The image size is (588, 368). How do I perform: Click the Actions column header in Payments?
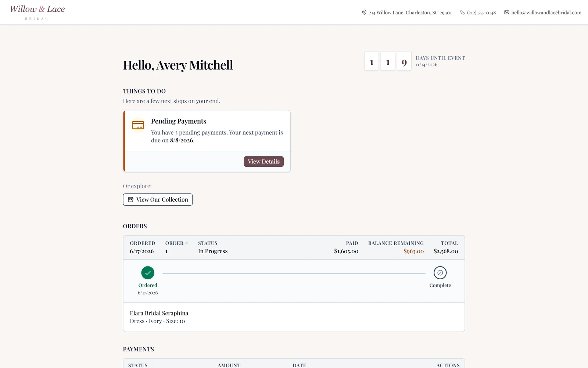[448, 365]
